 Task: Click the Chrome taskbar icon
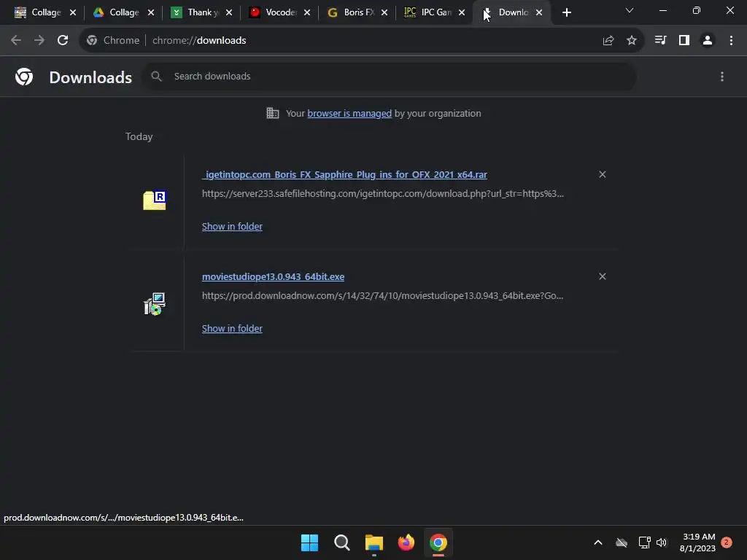tap(438, 542)
